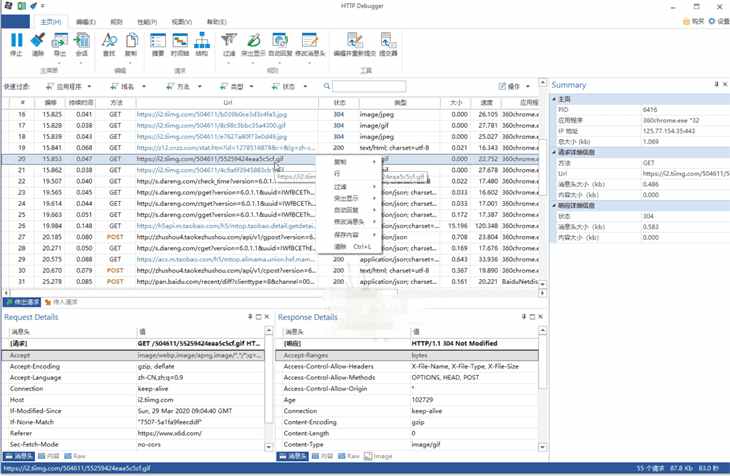Click the request grid vertical scrollbar down arrow

[x=542, y=284]
